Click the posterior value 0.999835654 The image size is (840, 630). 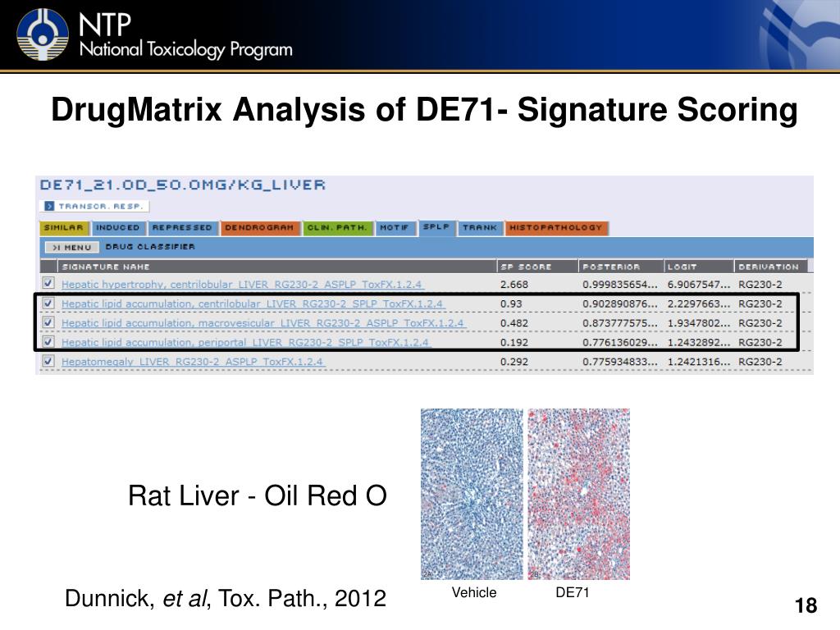click(620, 285)
